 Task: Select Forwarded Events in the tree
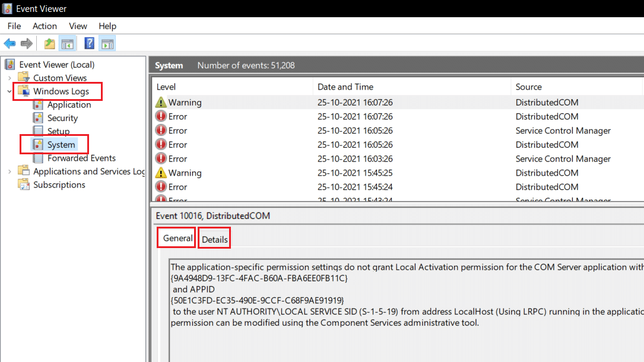pyautogui.click(x=81, y=158)
